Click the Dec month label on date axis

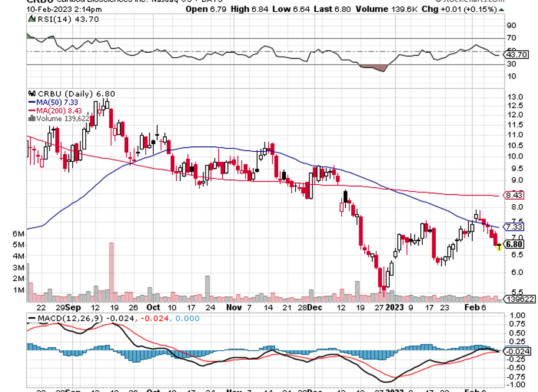[314, 307]
